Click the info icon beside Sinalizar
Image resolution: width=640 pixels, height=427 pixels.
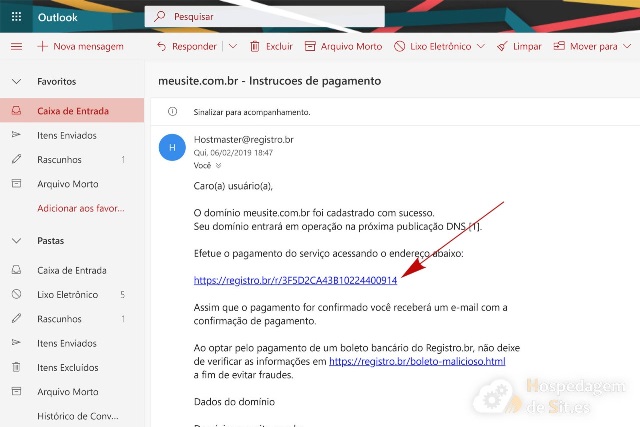click(173, 111)
